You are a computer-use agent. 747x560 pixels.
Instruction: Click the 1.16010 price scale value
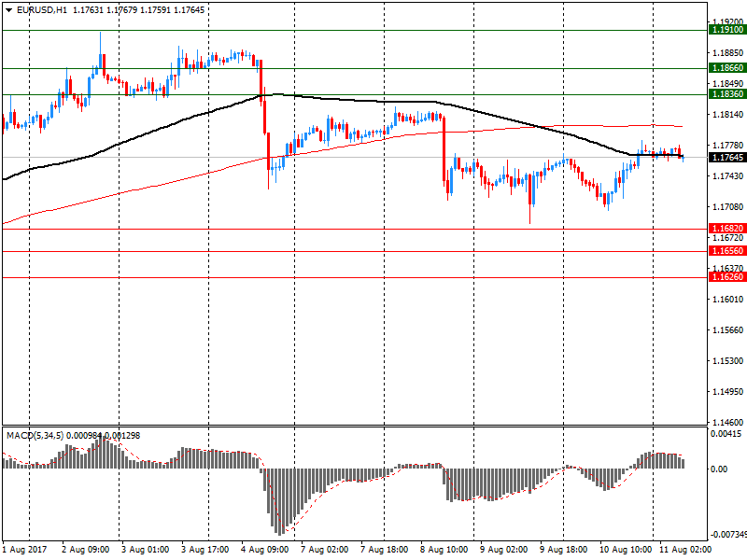click(727, 299)
